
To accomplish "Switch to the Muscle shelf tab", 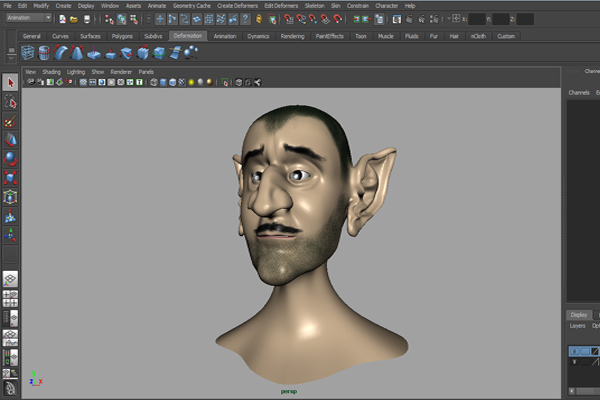I will pos(385,36).
